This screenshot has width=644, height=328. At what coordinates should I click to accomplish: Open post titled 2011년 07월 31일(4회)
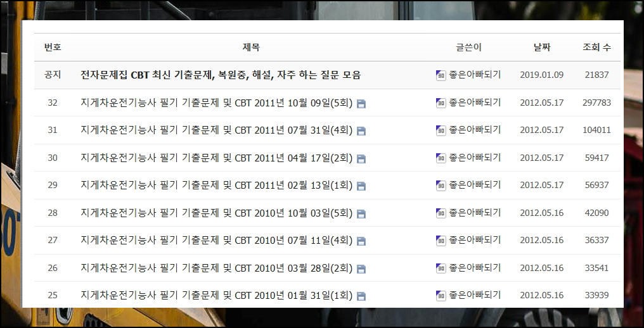pos(216,130)
